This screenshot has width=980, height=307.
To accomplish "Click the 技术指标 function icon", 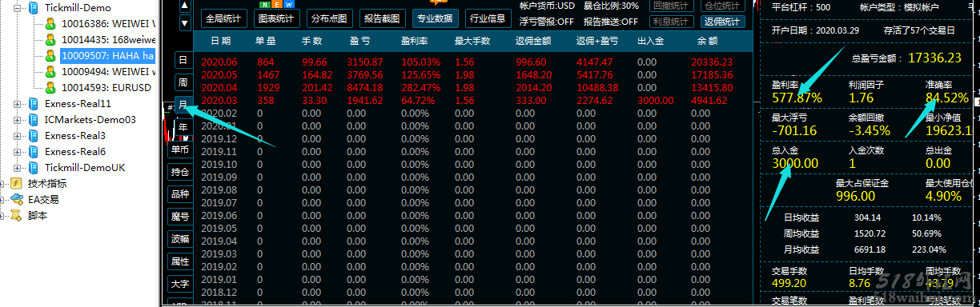I will 17,184.
